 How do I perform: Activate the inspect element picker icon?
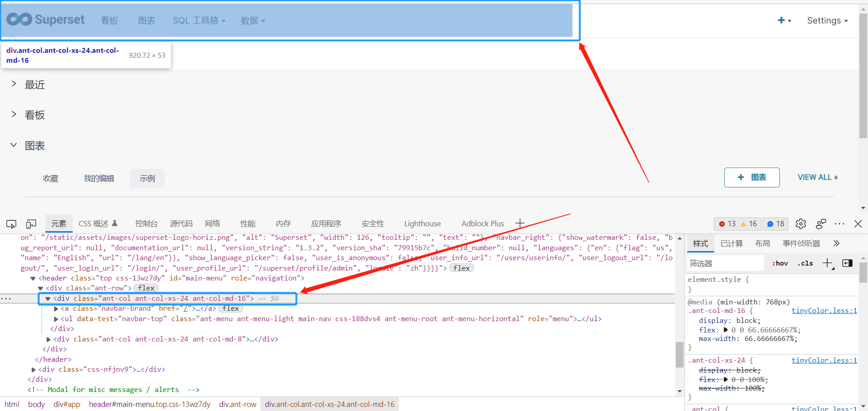pos(11,224)
